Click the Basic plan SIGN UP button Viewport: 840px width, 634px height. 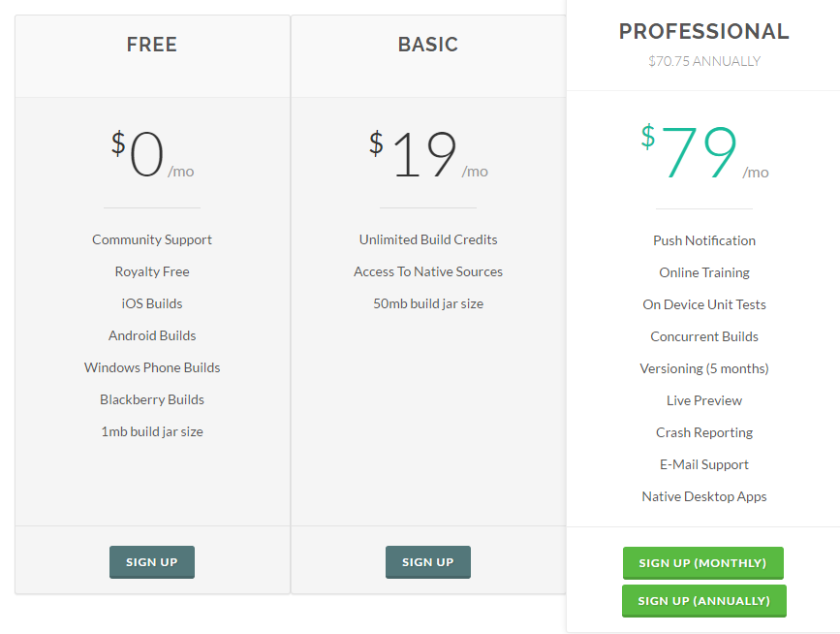pos(428,561)
